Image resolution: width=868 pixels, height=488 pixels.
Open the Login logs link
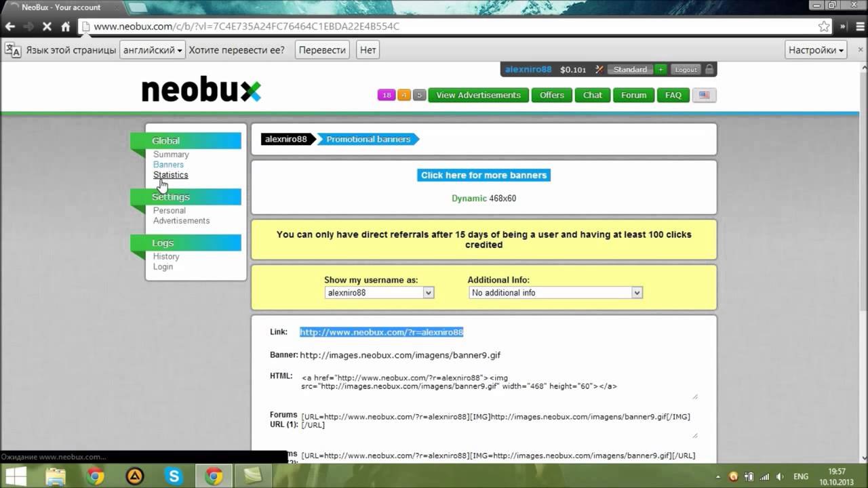(x=163, y=267)
